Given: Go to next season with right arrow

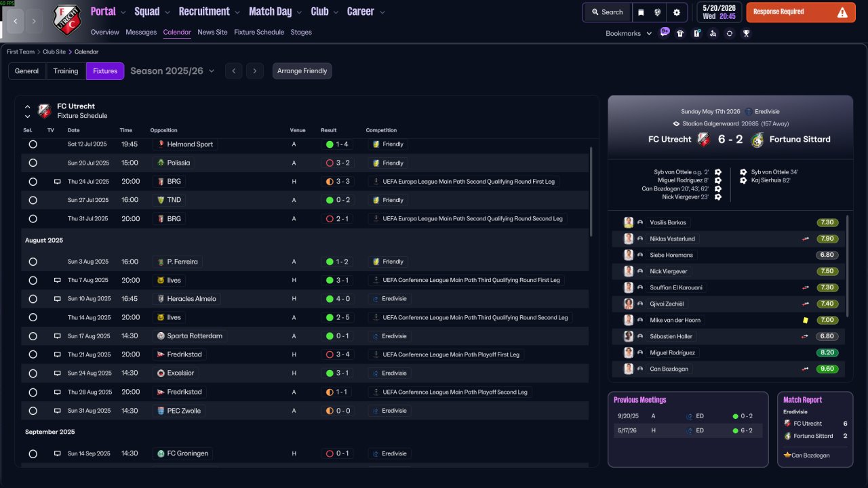Looking at the screenshot, I should [x=254, y=71].
